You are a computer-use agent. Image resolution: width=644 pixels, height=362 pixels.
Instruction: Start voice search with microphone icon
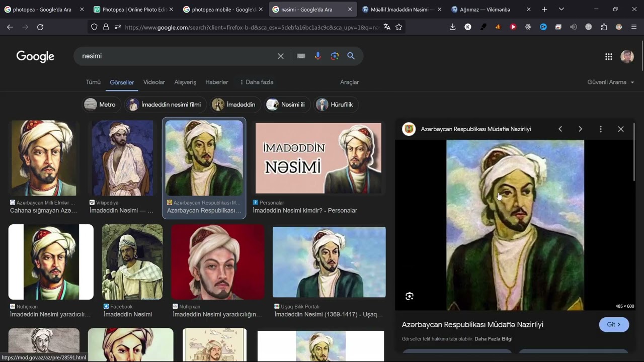point(318,56)
